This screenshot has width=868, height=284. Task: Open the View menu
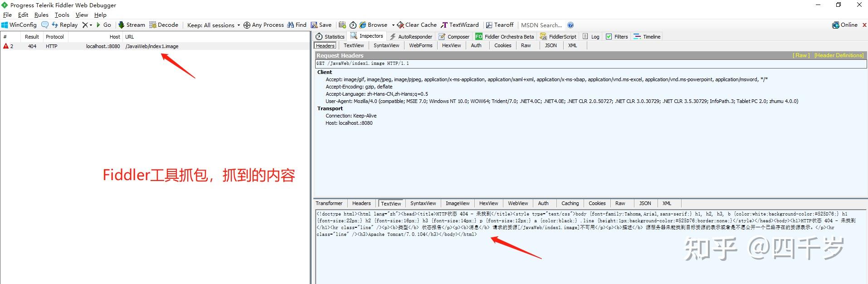82,15
